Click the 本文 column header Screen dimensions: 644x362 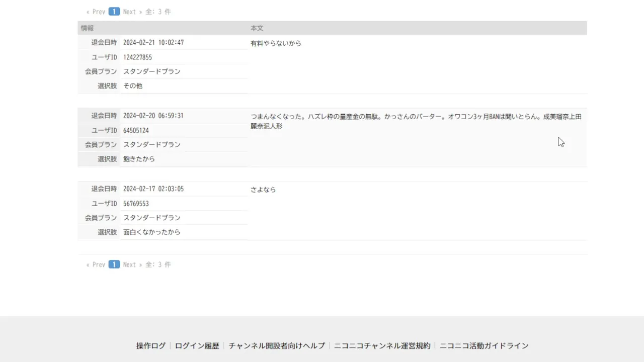(257, 28)
